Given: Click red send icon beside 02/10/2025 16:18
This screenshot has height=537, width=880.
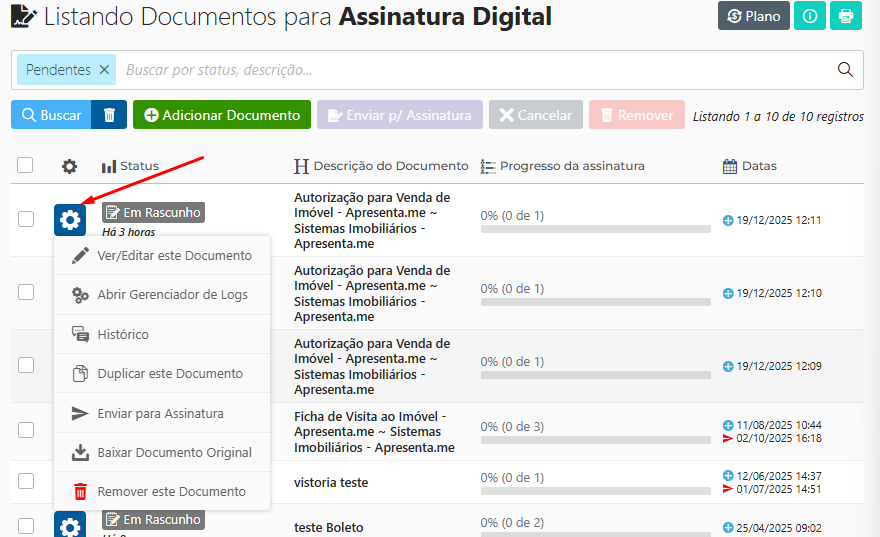Looking at the screenshot, I should tap(728, 438).
